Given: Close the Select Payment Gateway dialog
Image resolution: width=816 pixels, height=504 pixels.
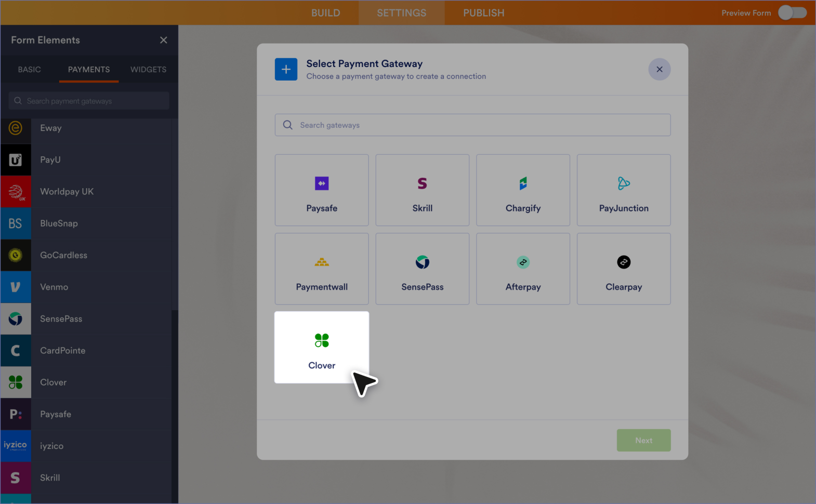Looking at the screenshot, I should click(x=660, y=69).
